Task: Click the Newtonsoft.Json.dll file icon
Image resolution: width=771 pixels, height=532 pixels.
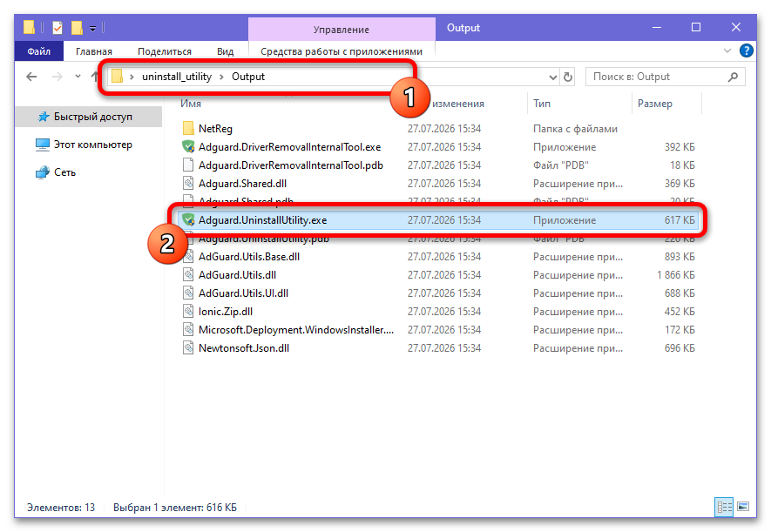Action: pyautogui.click(x=188, y=347)
